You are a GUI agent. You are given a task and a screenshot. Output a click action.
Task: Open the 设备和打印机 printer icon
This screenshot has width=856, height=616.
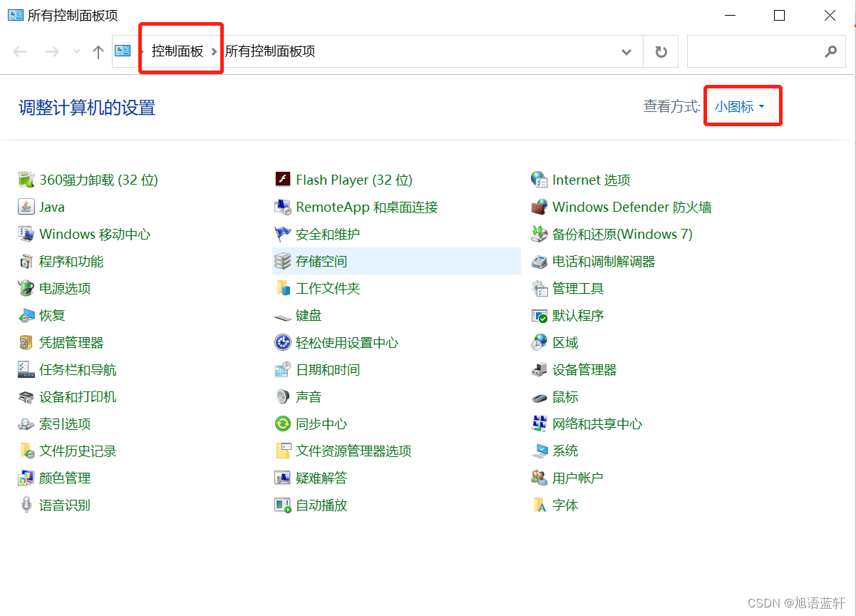[x=26, y=396]
